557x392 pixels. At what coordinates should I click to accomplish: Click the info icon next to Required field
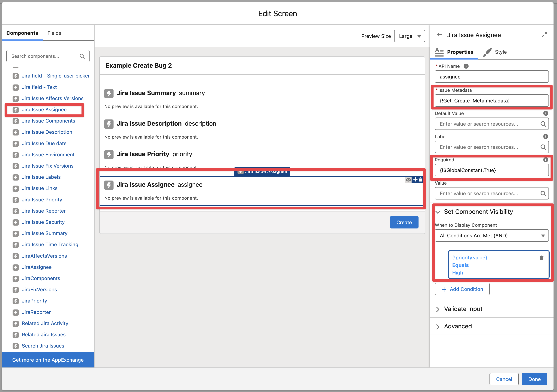pyautogui.click(x=545, y=159)
